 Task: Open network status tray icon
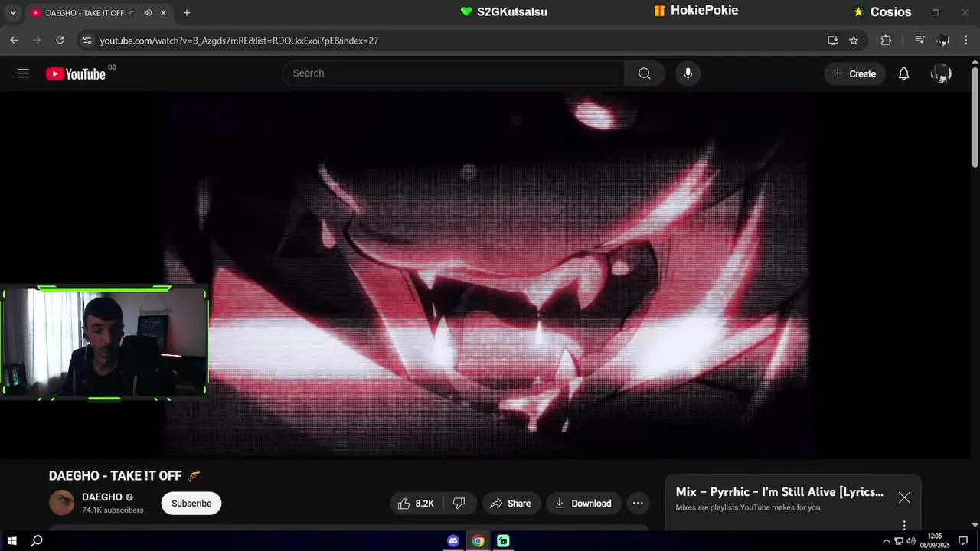pos(899,541)
